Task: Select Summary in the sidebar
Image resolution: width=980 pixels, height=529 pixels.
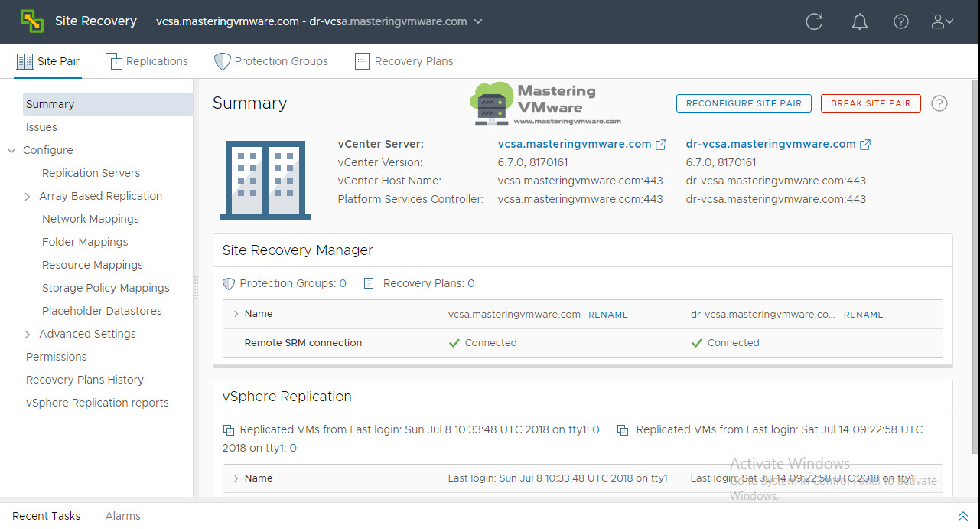Action: pyautogui.click(x=107, y=104)
